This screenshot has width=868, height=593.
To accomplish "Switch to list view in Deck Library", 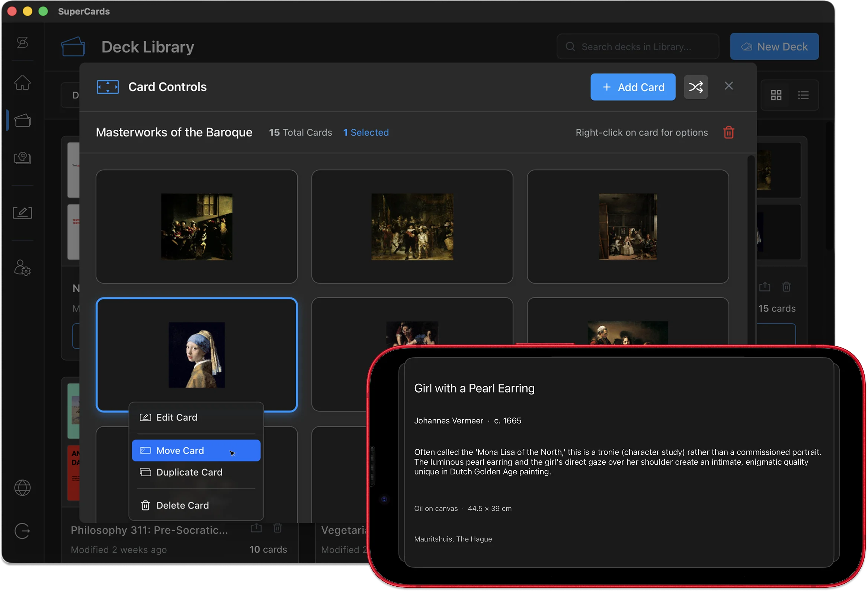I will [x=803, y=96].
